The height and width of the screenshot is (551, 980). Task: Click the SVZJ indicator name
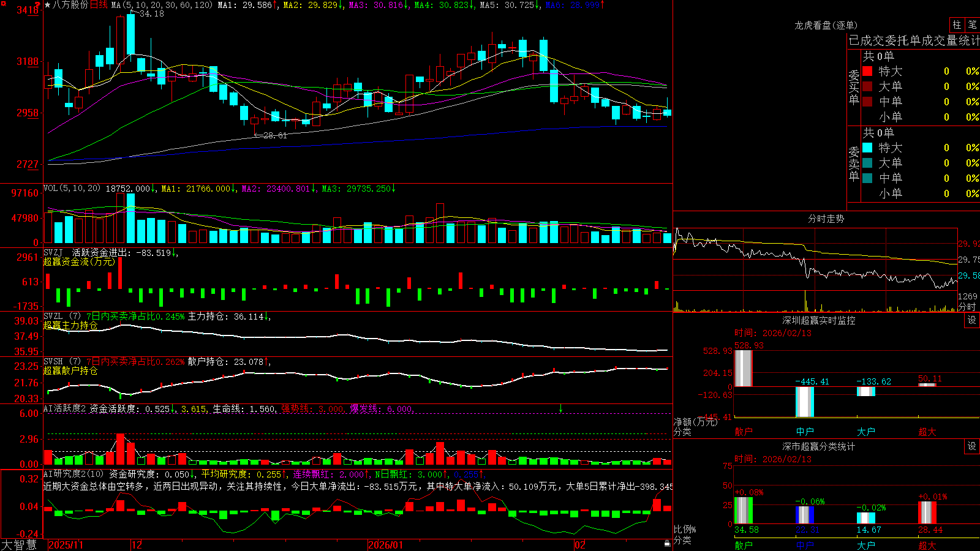(x=53, y=252)
